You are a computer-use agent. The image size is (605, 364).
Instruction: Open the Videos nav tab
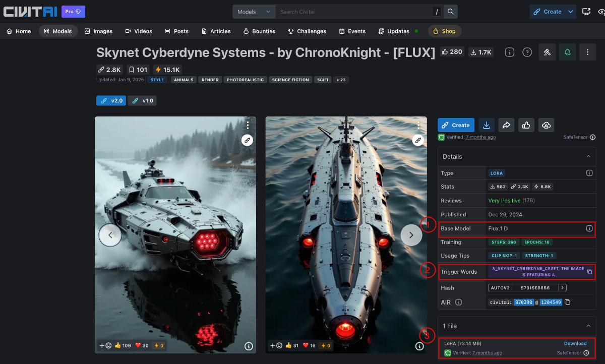pyautogui.click(x=139, y=31)
